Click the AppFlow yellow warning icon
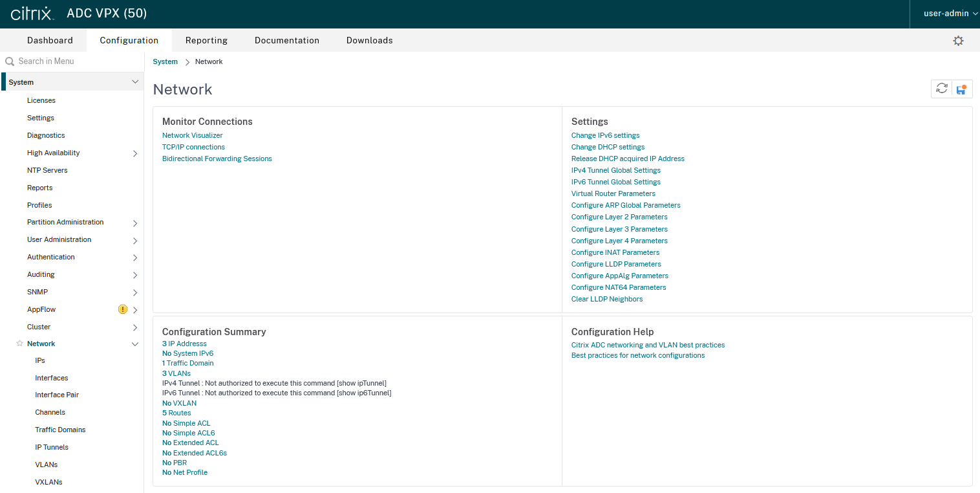980x493 pixels. [123, 309]
